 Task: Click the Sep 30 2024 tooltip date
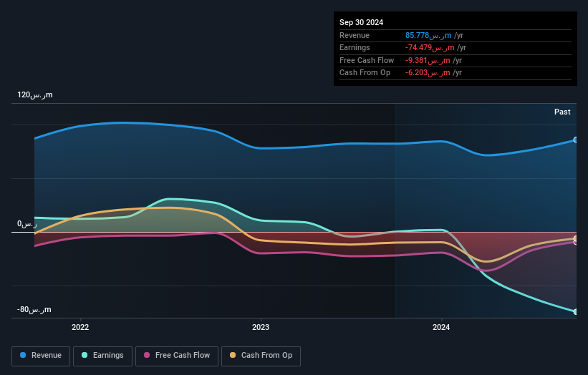pyautogui.click(x=361, y=22)
